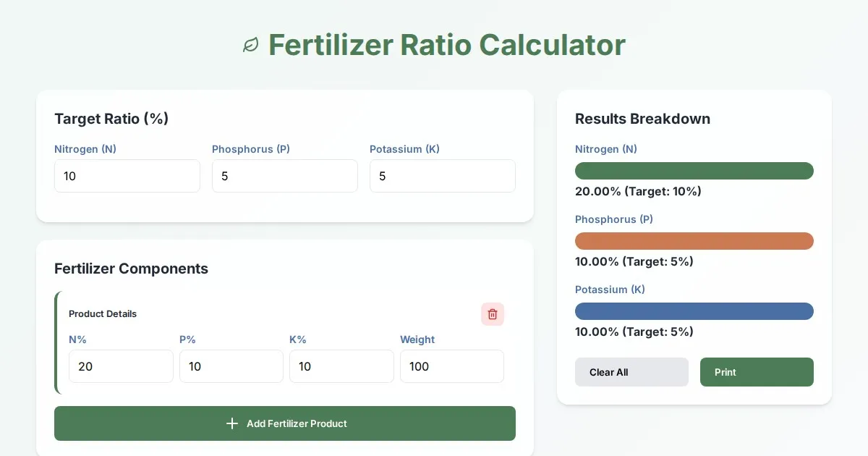Click the Product Details label
The image size is (868, 456).
tap(103, 314)
